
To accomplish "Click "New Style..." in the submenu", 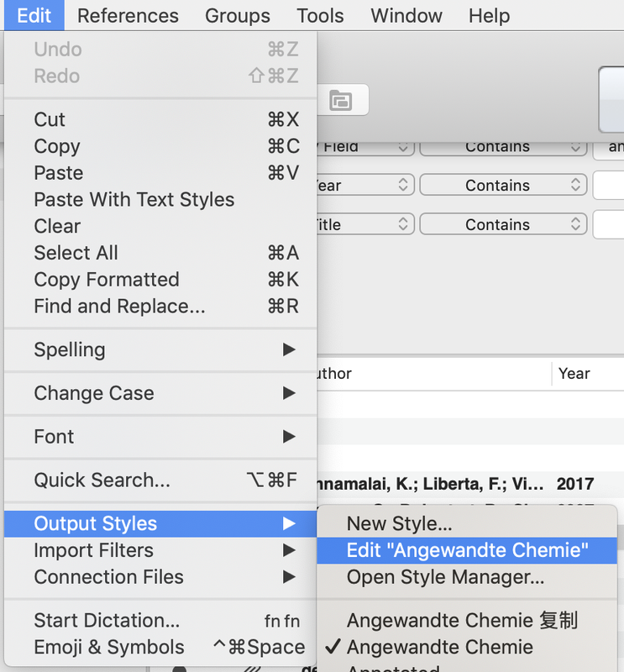I will click(399, 523).
